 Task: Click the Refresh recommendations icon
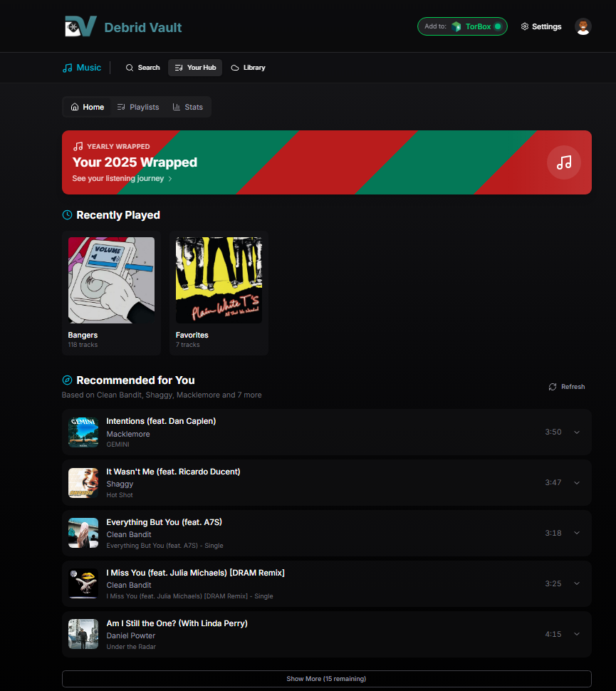pos(553,387)
